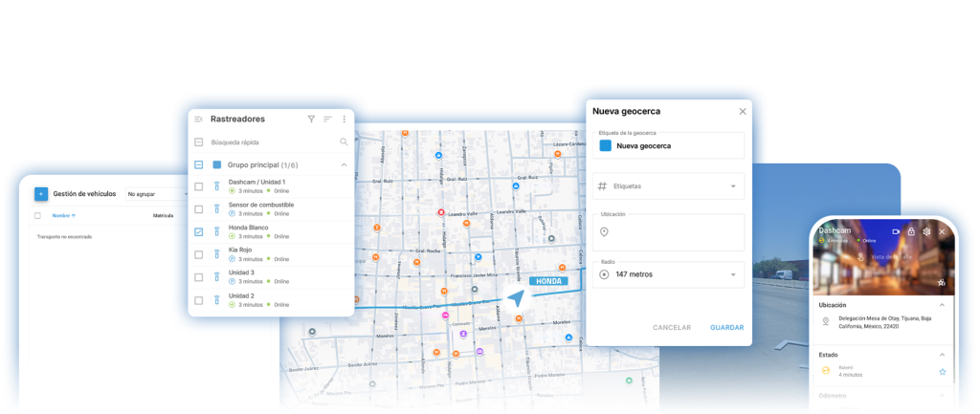Screen dimensions: 980x414
Task: Collapse the Grupo principal group chevron
Action: (344, 164)
